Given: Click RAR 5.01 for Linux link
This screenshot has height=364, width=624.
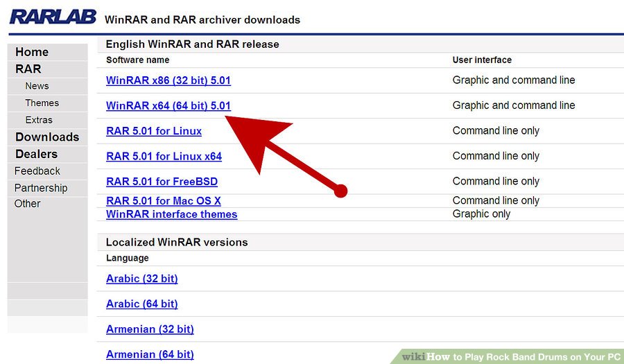Looking at the screenshot, I should click(x=154, y=131).
